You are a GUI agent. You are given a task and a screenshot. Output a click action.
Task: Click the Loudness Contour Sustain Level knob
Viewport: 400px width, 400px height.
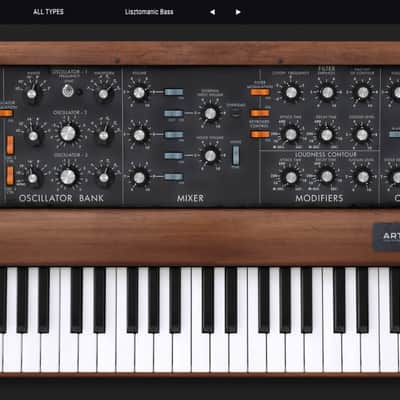point(363,177)
